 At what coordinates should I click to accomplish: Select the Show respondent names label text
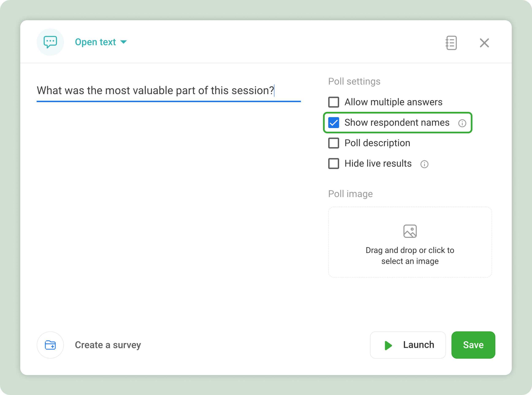397,123
